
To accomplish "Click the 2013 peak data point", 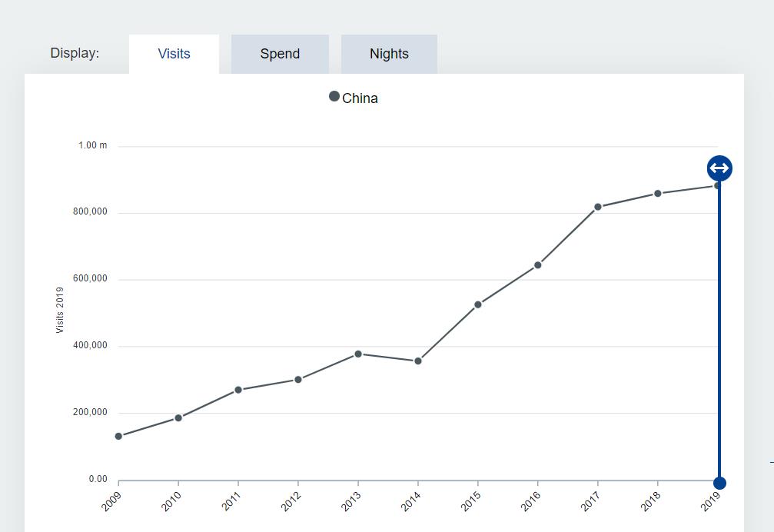I will (358, 354).
